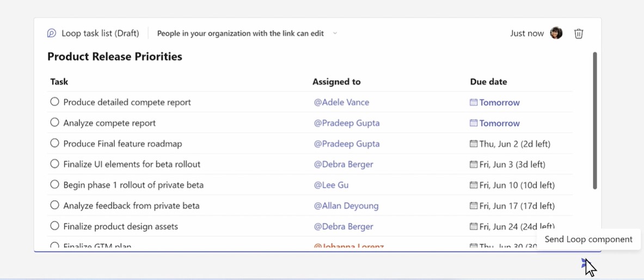Delete the draft with trash icon
Image resolution: width=644 pixels, height=280 pixels.
pos(578,34)
